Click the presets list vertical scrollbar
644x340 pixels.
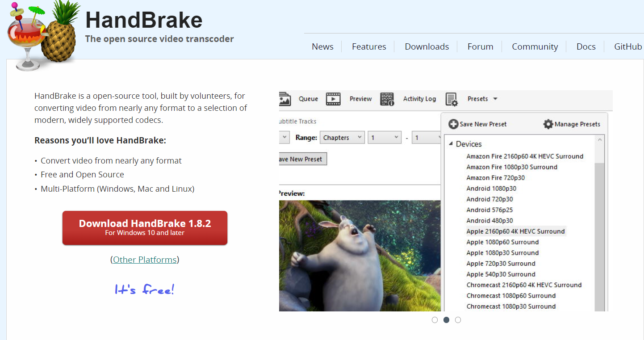[600, 223]
